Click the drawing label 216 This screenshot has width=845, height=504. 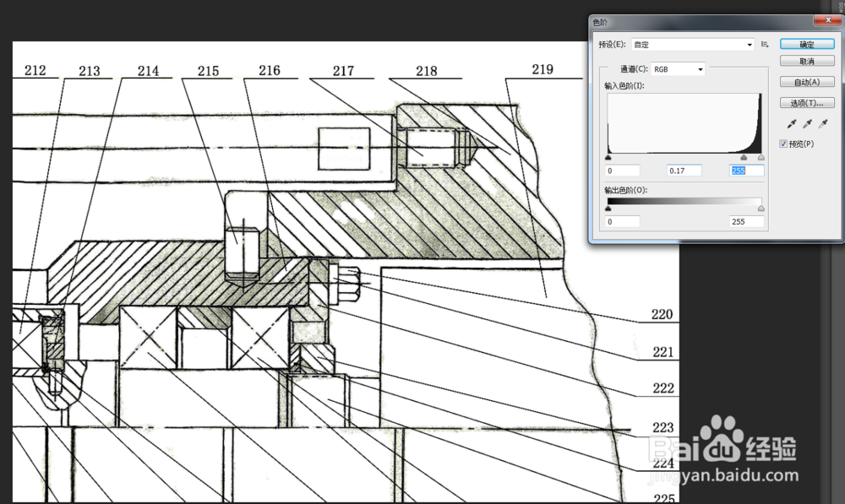270,71
